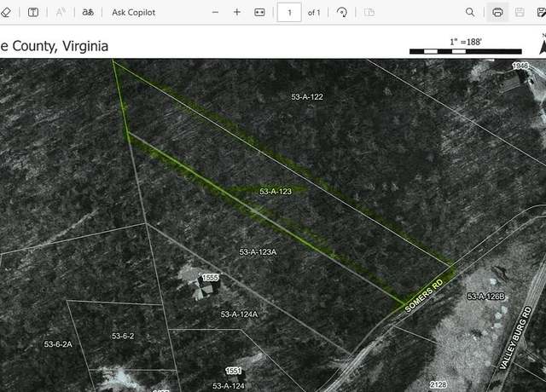
Task: Toggle fit to width view
Action: (x=259, y=13)
